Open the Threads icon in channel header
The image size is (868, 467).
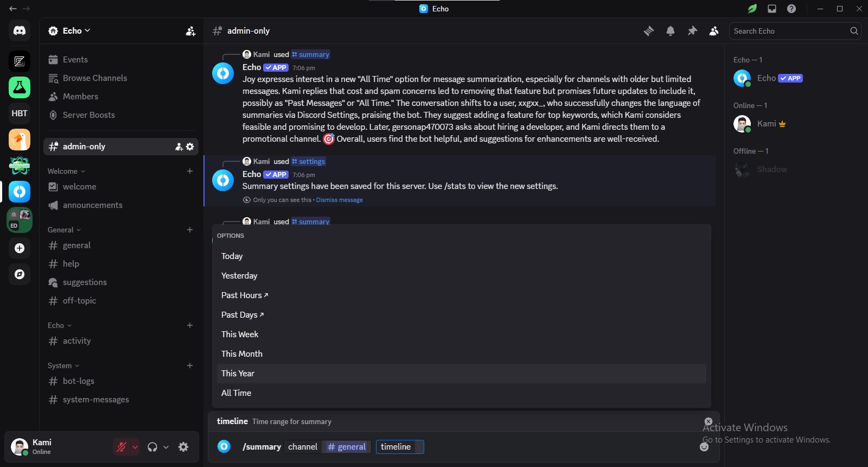[x=649, y=31]
